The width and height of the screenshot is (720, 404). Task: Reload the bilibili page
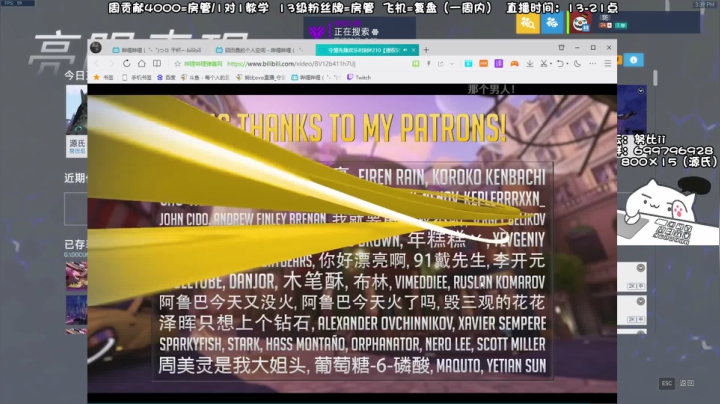click(127, 64)
